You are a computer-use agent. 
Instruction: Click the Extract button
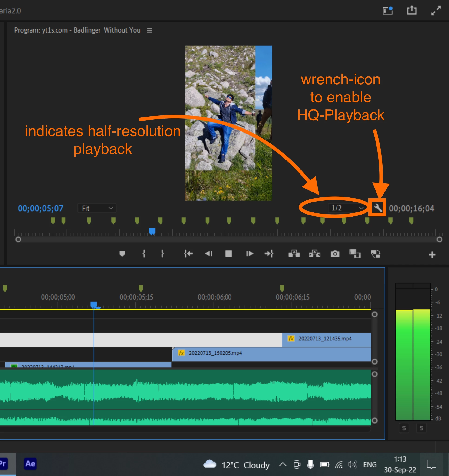314,254
